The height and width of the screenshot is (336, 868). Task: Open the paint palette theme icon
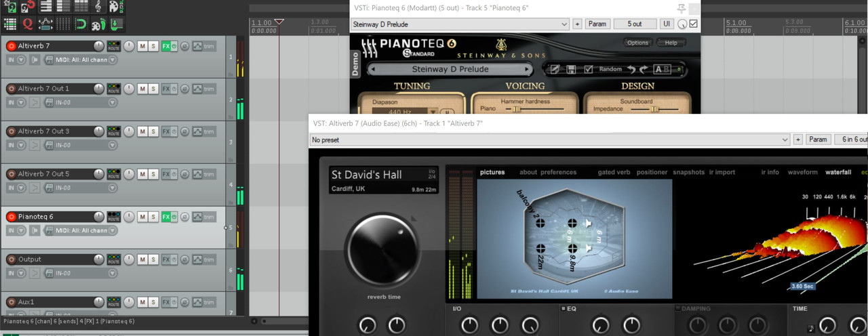click(x=115, y=7)
